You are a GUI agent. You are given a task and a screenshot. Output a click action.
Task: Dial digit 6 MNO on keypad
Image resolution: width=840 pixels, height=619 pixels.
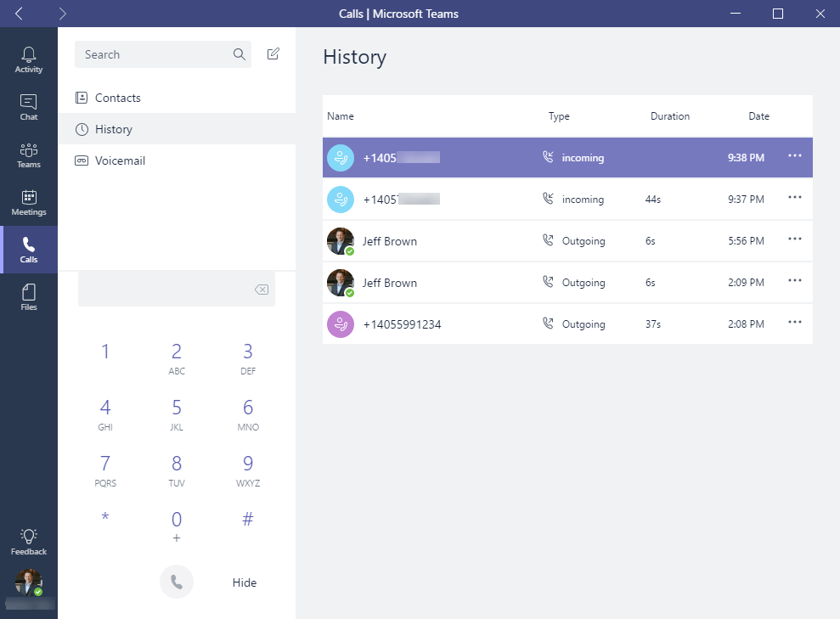pos(247,414)
